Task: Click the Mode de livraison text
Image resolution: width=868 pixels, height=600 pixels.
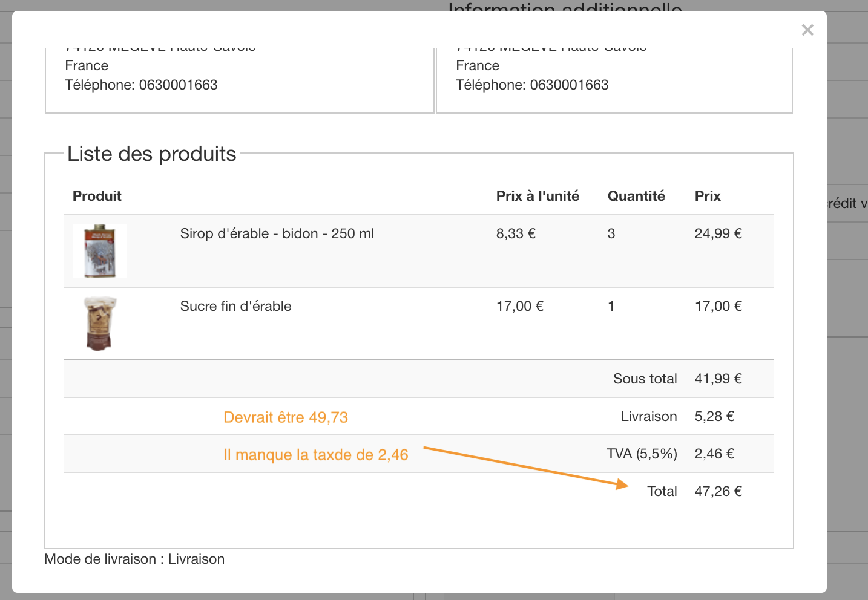Action: [x=134, y=559]
